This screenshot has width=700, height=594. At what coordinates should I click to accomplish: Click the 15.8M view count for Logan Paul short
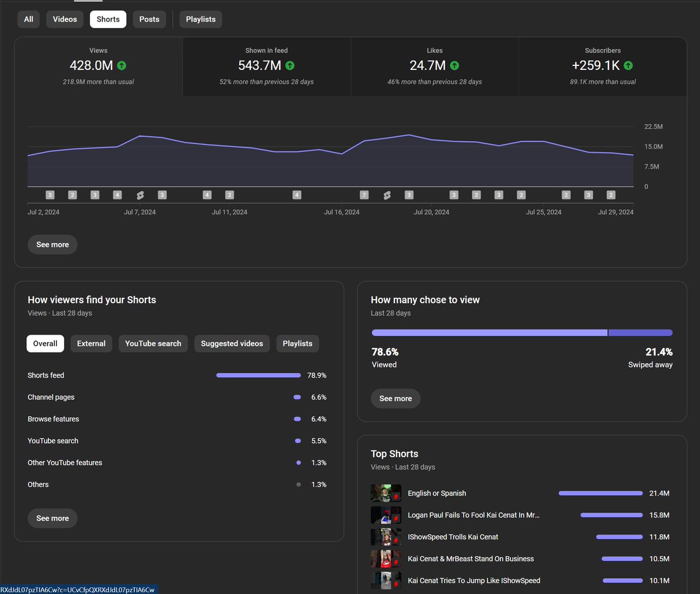coord(659,515)
